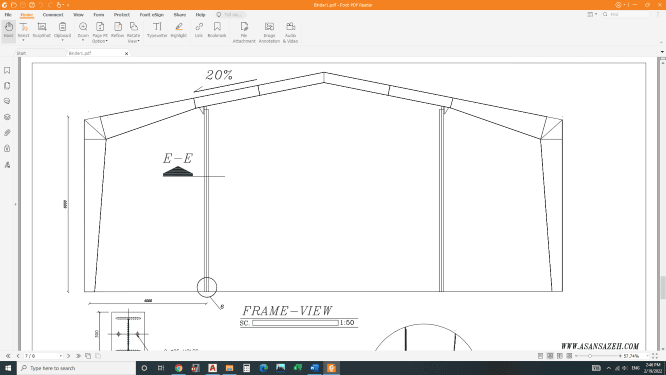The image size is (666, 375).
Task: Open the Rotate View dropdown
Action: point(133,32)
